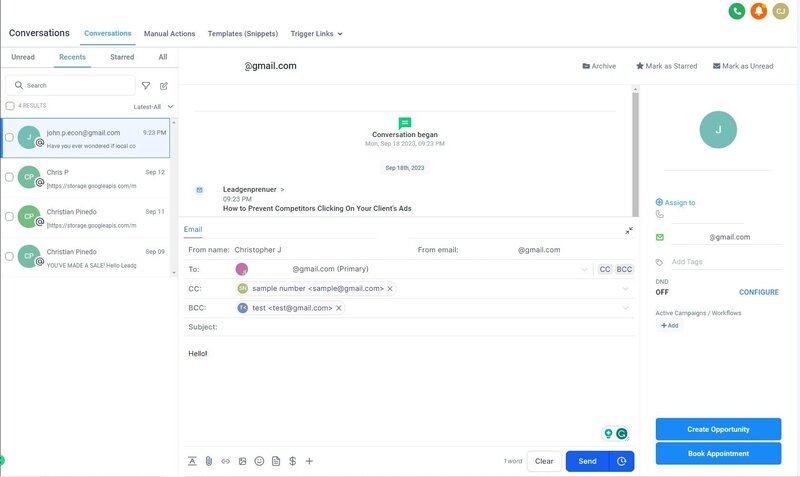Remove test@gmail.com from BCC field
The width and height of the screenshot is (800, 477).
click(x=339, y=308)
